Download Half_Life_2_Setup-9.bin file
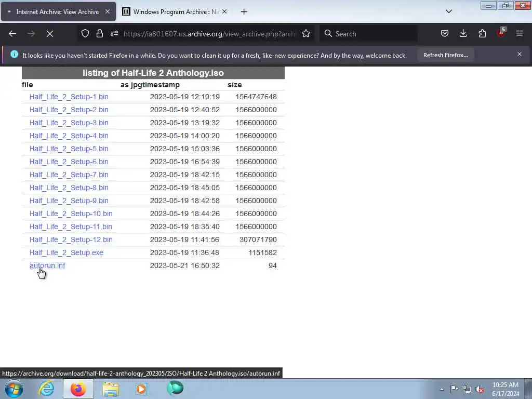The height and width of the screenshot is (399, 532). pos(69,201)
